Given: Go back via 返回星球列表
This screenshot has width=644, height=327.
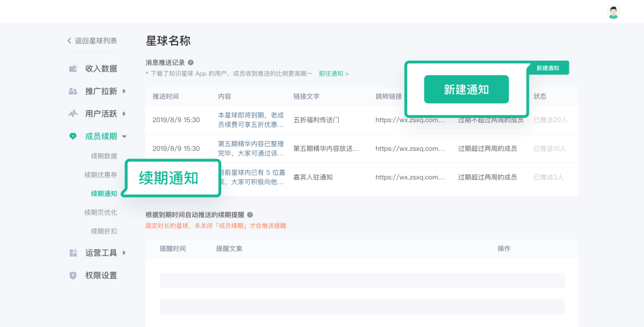Looking at the screenshot, I should coord(92,41).
